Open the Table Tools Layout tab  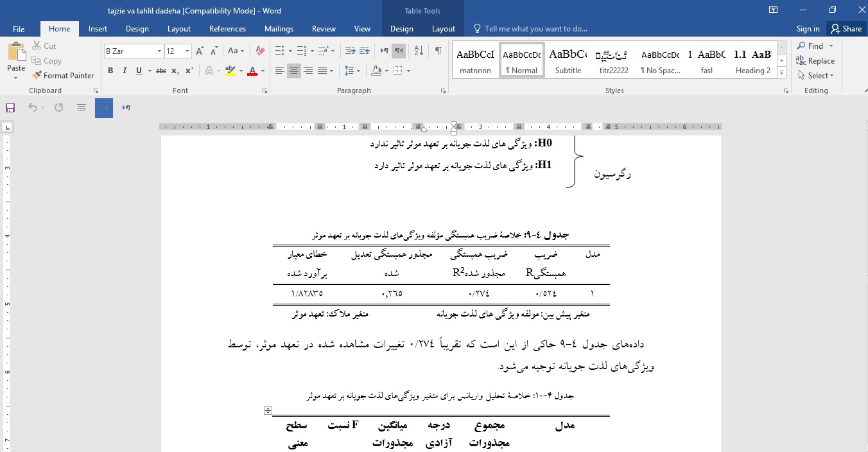[444, 29]
